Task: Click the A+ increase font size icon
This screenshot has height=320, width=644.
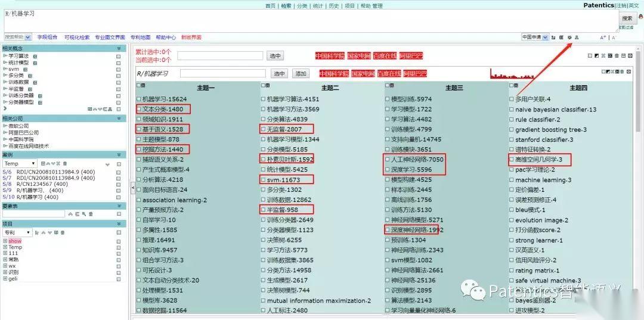Action: pos(603,38)
